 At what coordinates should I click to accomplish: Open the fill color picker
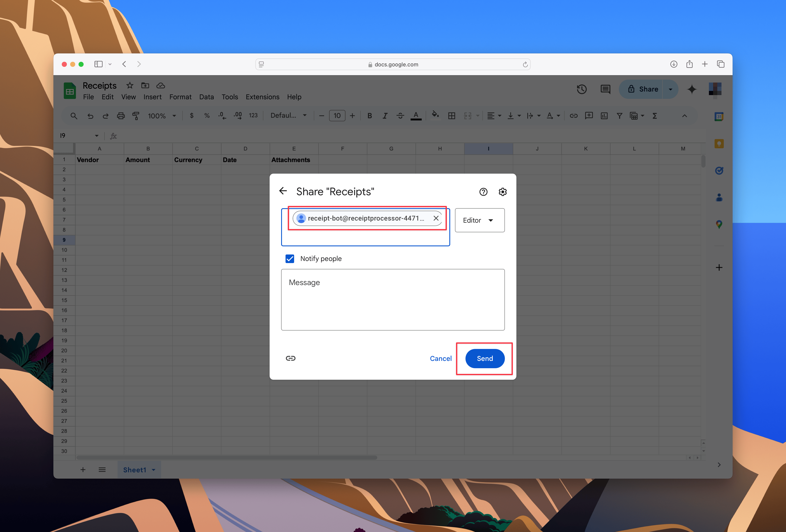435,115
